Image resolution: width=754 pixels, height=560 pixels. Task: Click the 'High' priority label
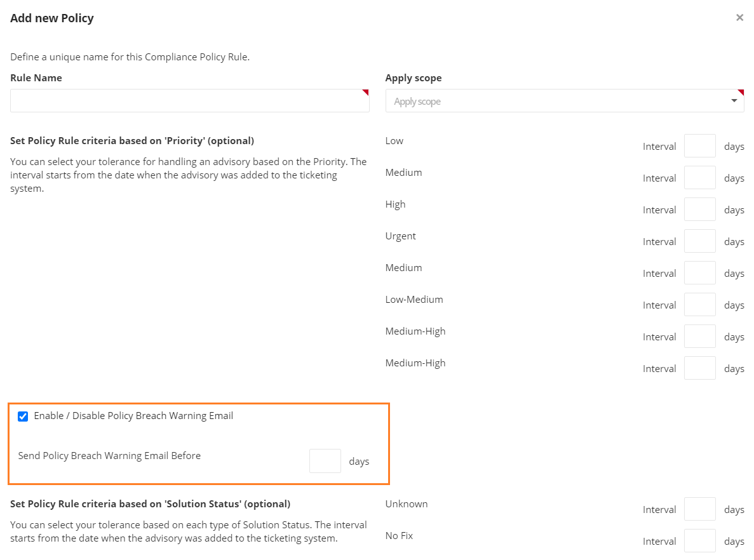click(x=395, y=204)
